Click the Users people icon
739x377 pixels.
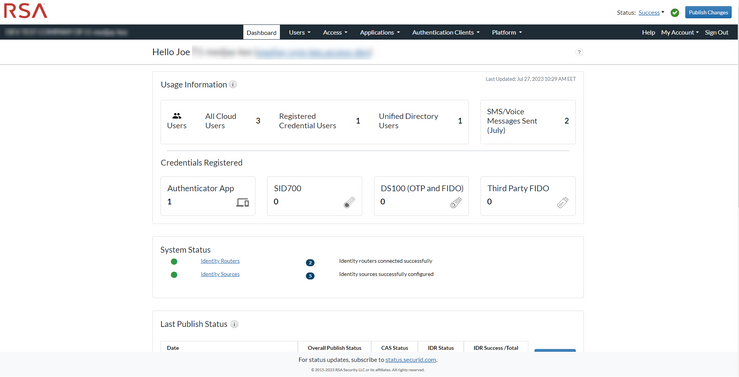177,115
